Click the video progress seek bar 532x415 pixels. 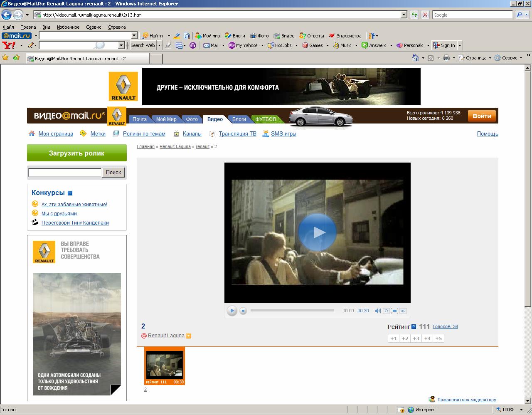click(292, 310)
